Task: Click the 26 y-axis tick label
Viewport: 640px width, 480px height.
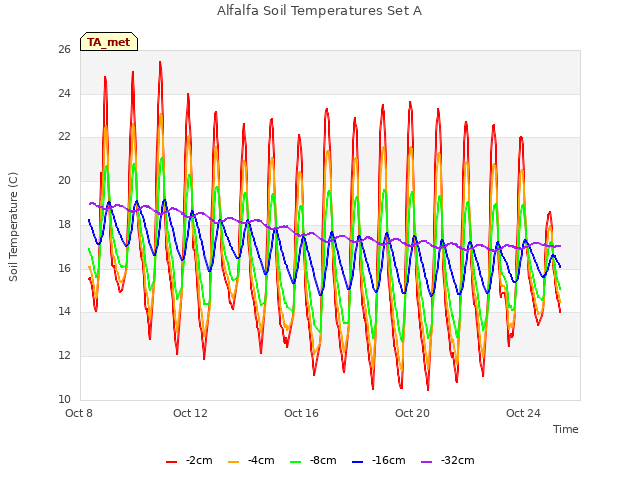Action: pyautogui.click(x=64, y=50)
